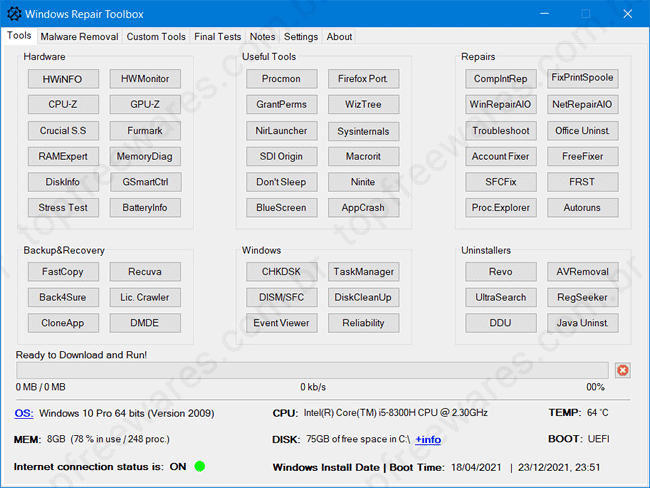
Task: Click the download progress bar
Action: pos(311,370)
